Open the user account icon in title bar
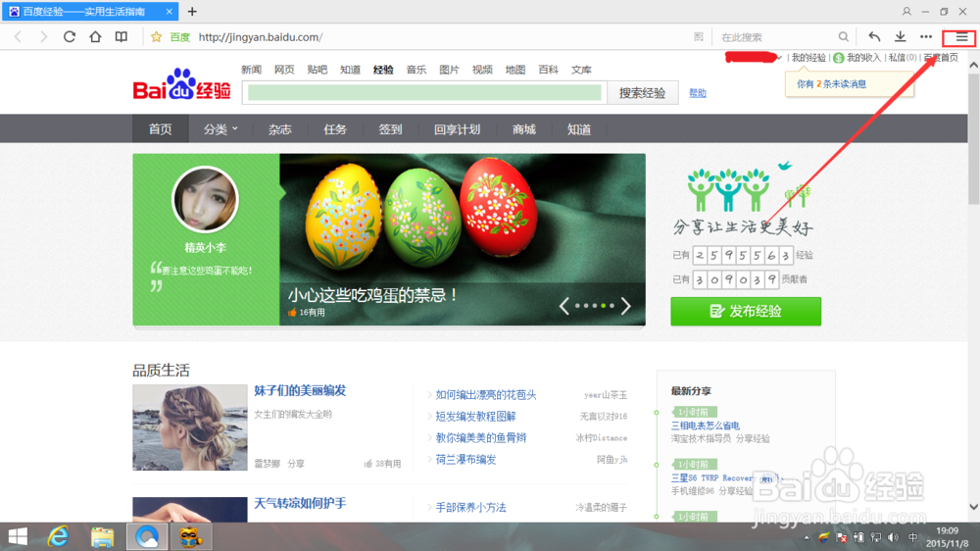Image resolution: width=980 pixels, height=551 pixels. click(906, 11)
